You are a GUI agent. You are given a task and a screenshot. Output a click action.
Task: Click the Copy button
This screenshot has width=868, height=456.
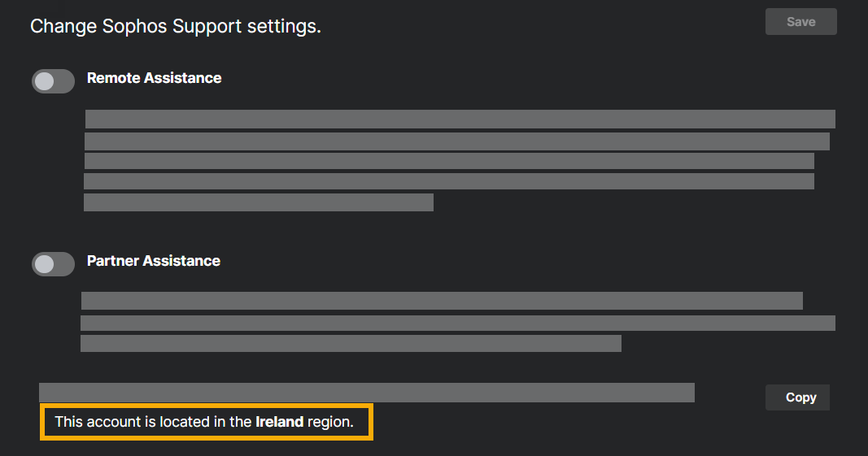point(800,397)
